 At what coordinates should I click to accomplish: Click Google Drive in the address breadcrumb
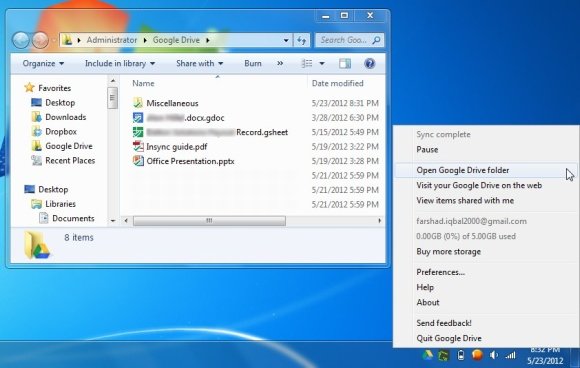176,40
